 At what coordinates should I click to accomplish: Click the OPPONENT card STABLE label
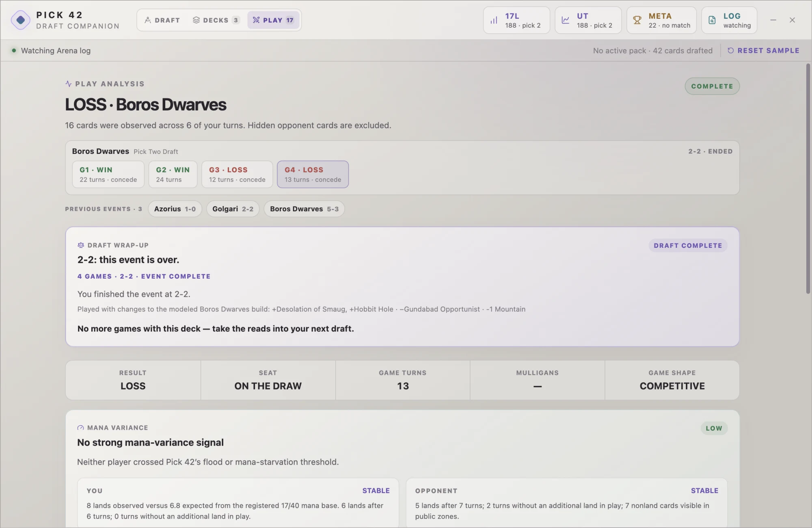[705, 491]
